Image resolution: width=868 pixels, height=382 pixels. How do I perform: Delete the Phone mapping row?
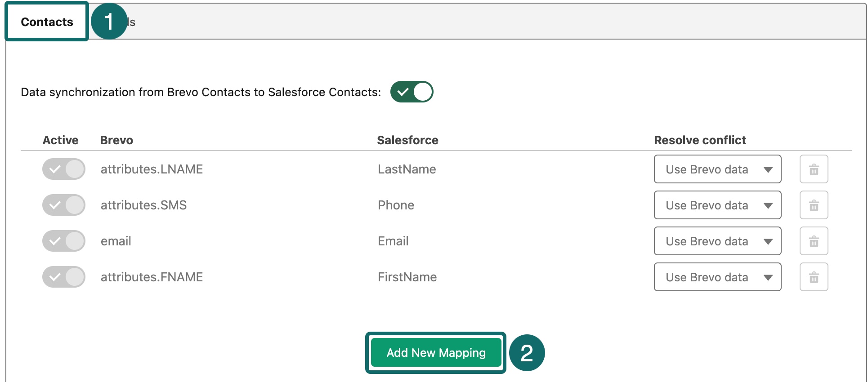click(x=814, y=205)
